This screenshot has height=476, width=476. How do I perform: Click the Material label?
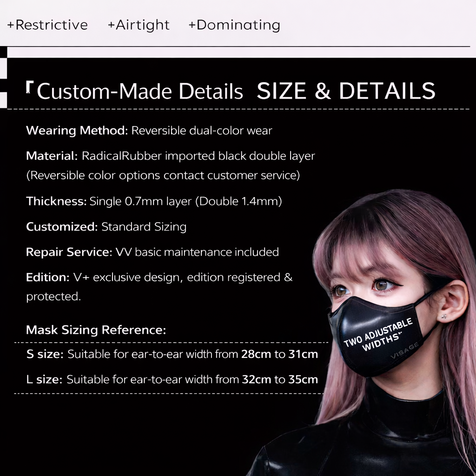(x=52, y=156)
